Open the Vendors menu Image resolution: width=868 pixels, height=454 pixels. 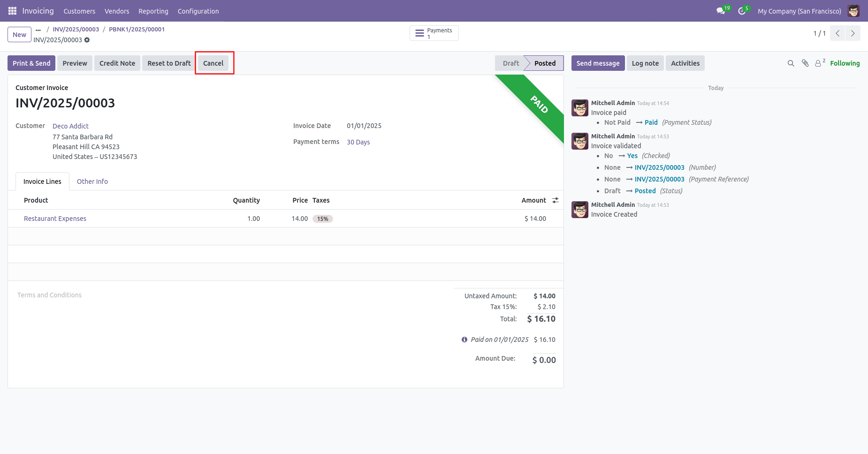[117, 11]
